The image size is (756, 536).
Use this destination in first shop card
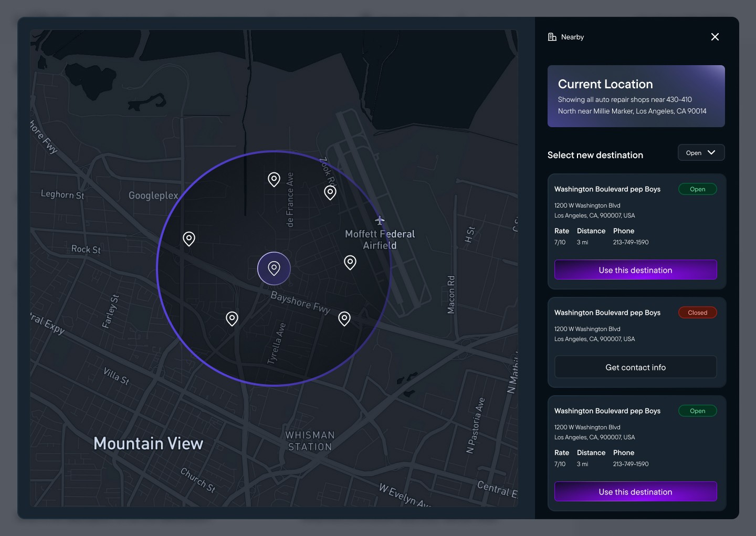click(636, 270)
